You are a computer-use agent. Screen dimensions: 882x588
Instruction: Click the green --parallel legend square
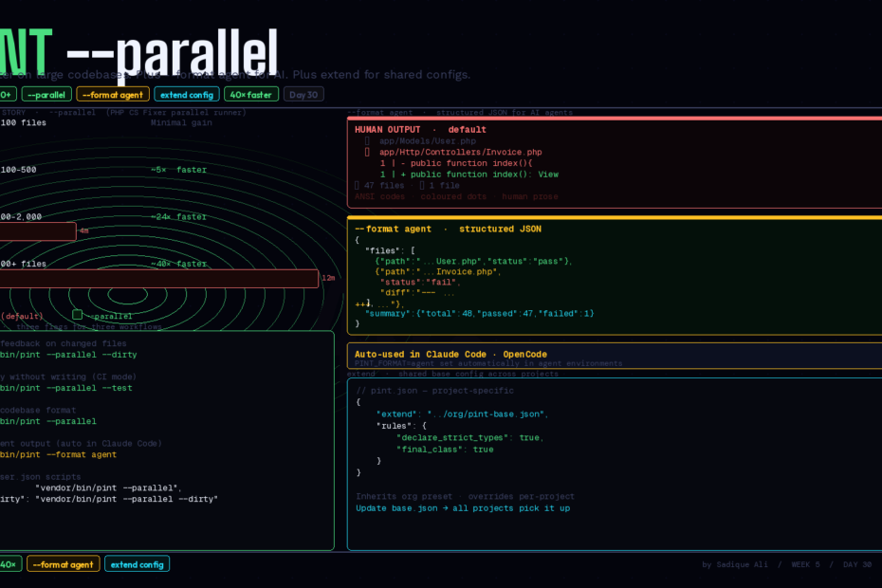click(77, 315)
